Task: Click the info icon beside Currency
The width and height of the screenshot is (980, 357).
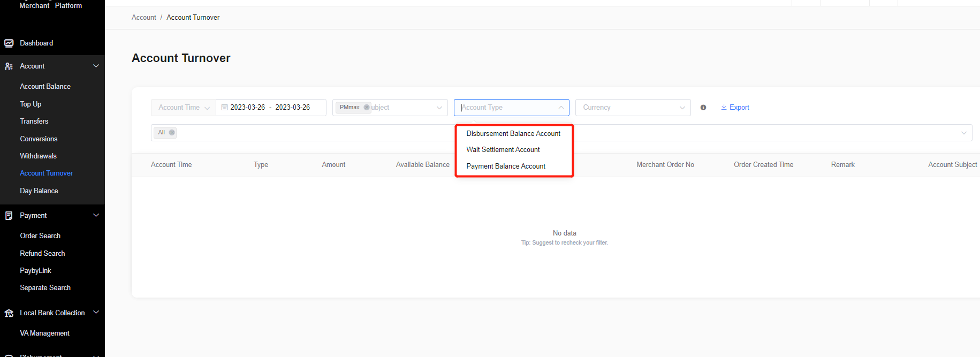Action: [703, 108]
